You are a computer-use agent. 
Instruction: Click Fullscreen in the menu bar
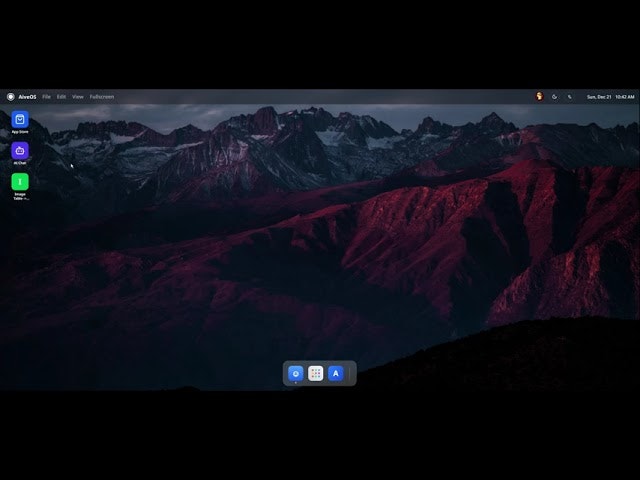pyautogui.click(x=102, y=97)
